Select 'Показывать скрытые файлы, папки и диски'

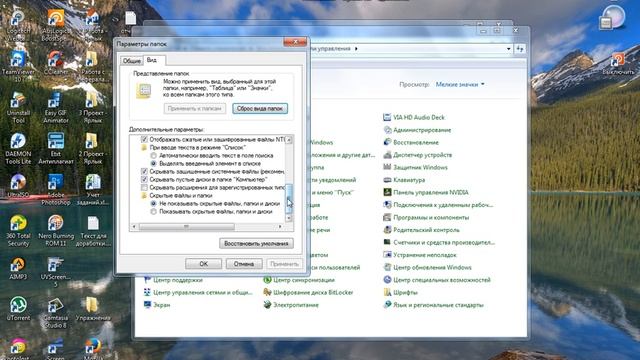click(153, 211)
